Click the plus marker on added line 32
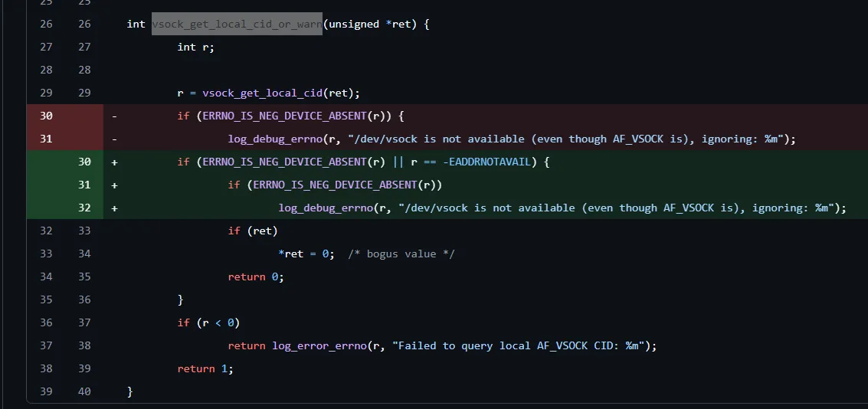Screen dimensions: 868x409 [x=115, y=208]
